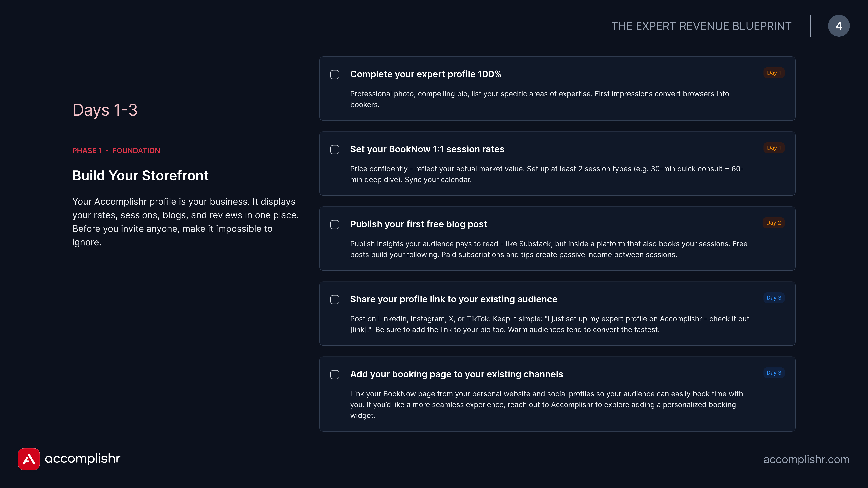Select the orange Day 2 badge
This screenshot has height=488, width=868.
click(774, 223)
